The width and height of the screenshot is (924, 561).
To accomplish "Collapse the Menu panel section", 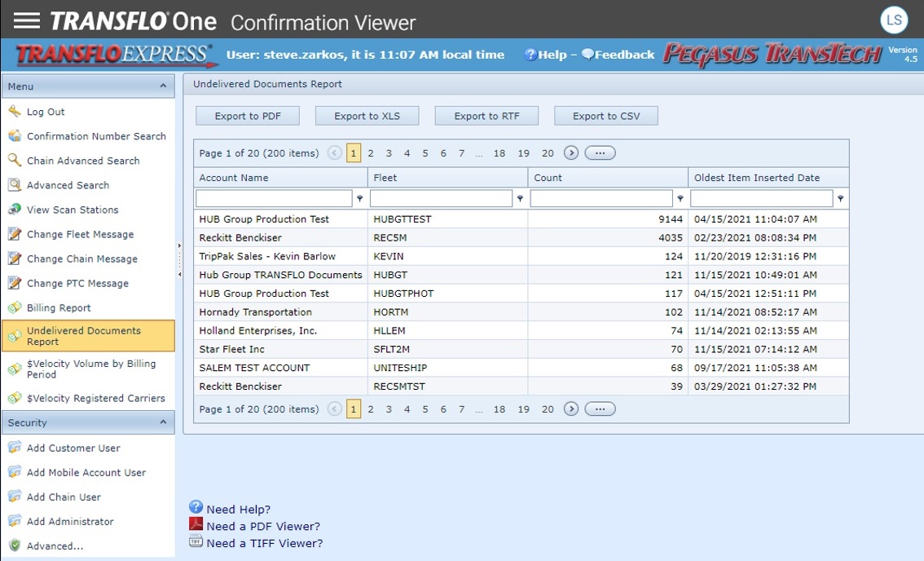I will pos(163,86).
